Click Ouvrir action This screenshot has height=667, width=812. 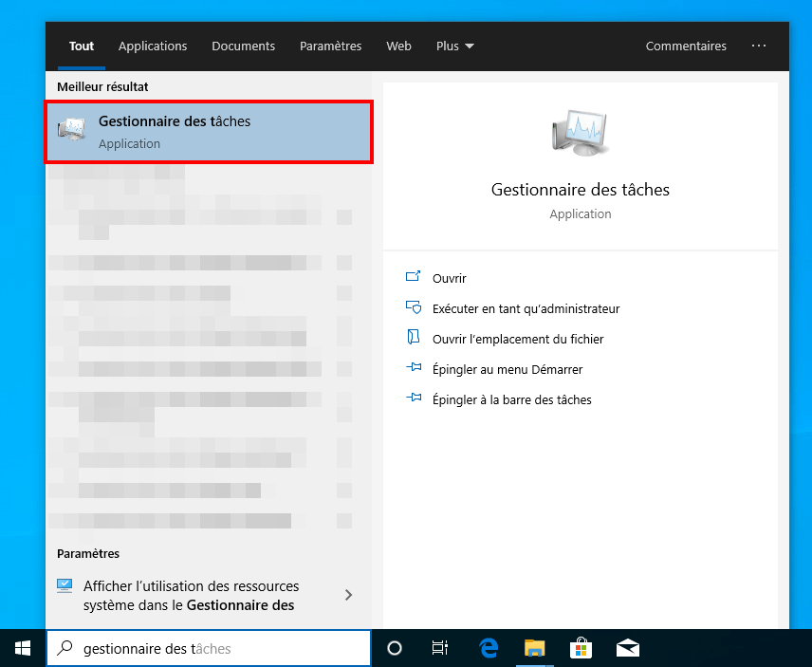(x=450, y=279)
